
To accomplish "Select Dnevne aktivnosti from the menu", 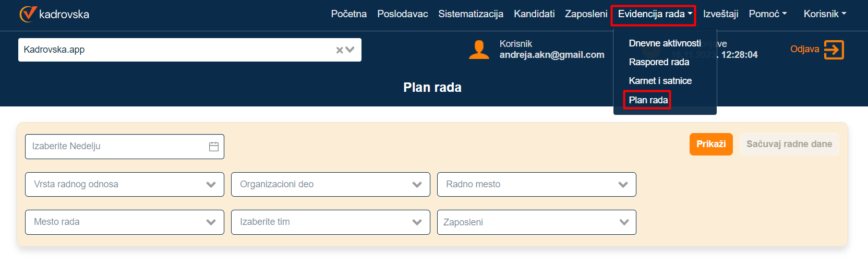I will pyautogui.click(x=665, y=43).
